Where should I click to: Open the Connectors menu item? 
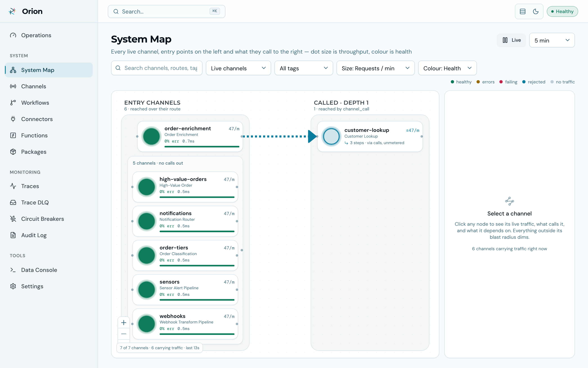point(49,119)
